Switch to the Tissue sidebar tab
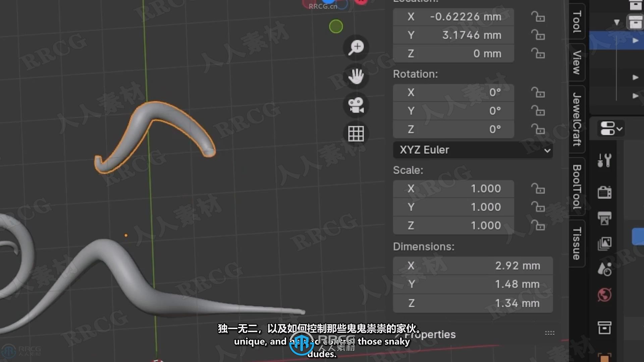Image resolution: width=644 pixels, height=362 pixels. click(577, 243)
